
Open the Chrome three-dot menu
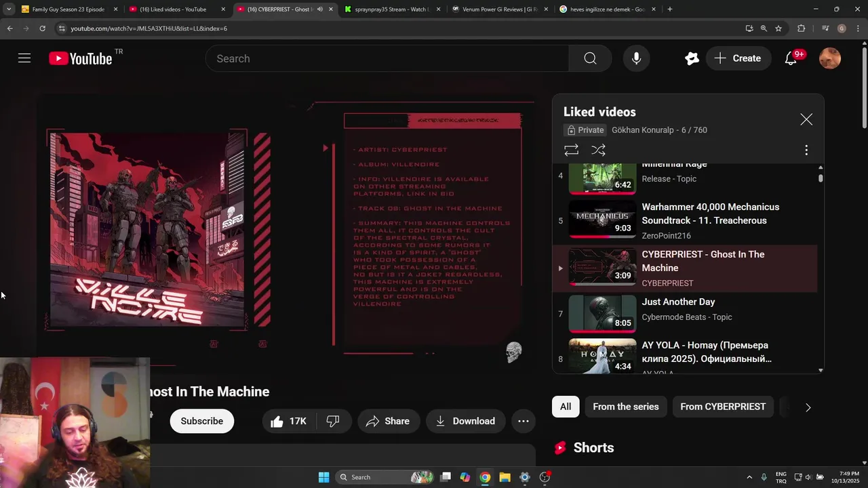point(858,28)
